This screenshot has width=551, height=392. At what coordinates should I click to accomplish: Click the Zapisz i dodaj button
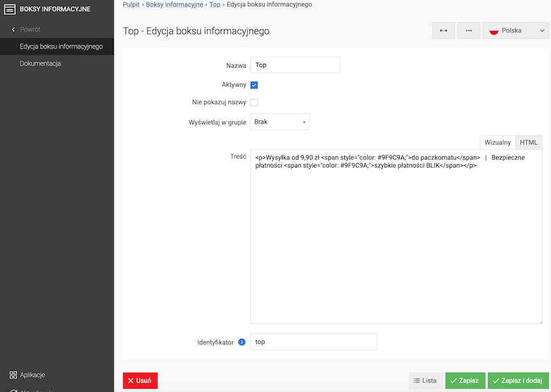[x=518, y=381]
